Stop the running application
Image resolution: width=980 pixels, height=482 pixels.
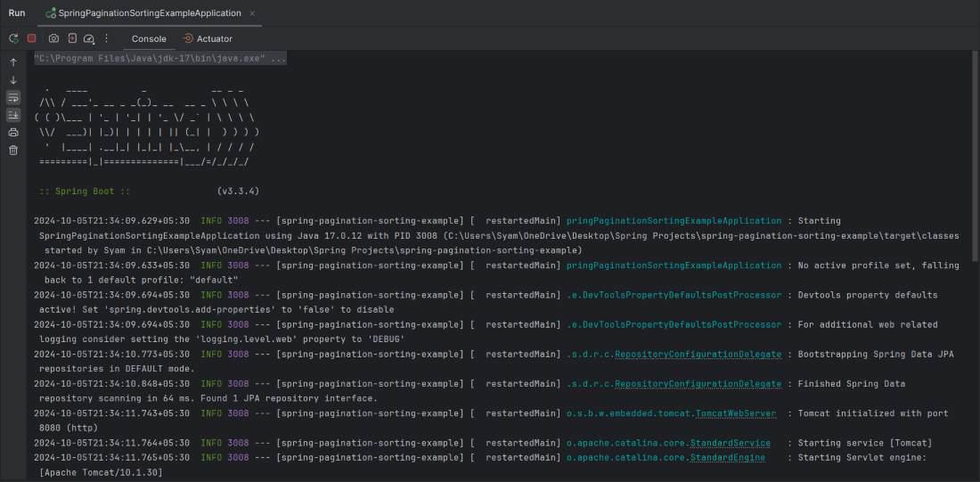32,38
